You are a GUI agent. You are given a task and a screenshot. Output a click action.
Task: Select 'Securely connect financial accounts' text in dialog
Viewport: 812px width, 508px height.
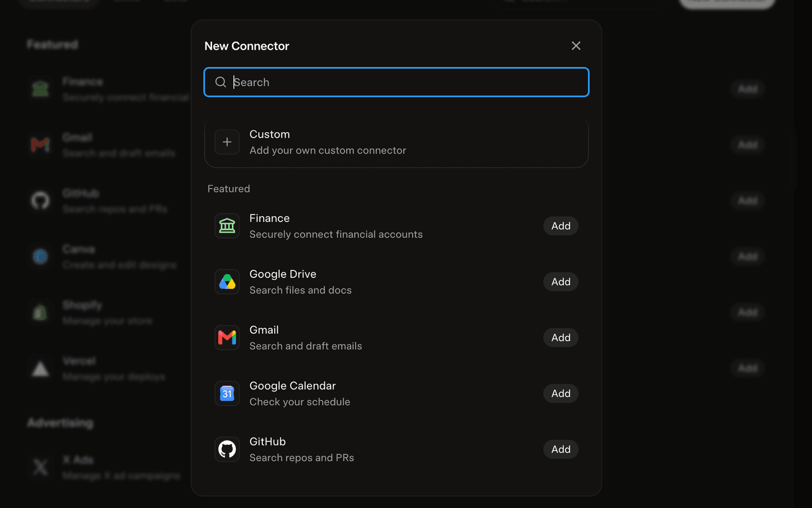336,234
